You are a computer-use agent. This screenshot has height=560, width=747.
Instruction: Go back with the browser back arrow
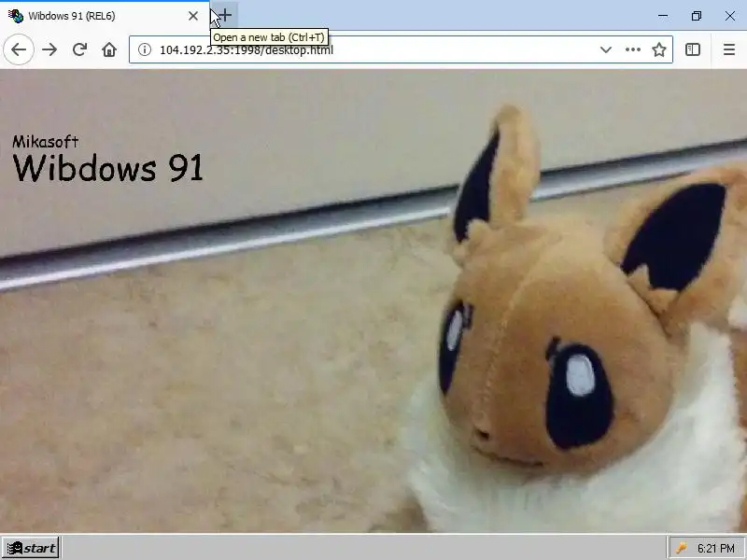coord(19,49)
